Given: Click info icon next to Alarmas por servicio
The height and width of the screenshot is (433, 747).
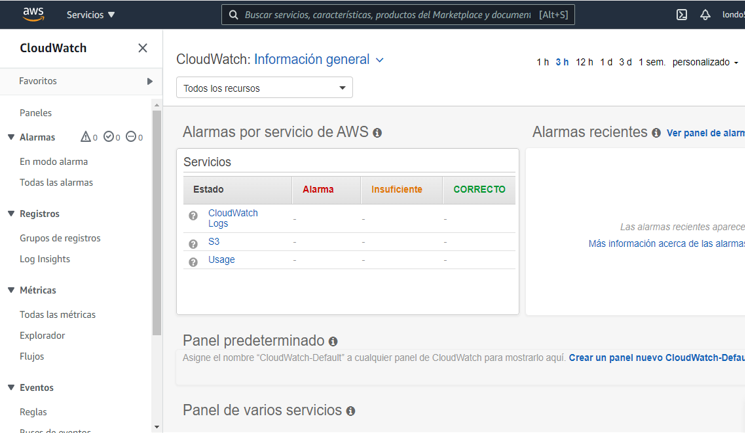Looking at the screenshot, I should point(377,133).
